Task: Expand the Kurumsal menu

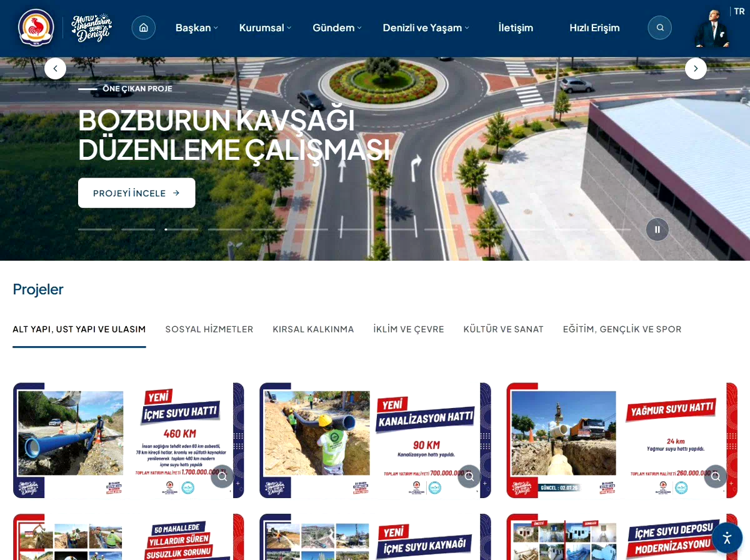Action: (265, 27)
